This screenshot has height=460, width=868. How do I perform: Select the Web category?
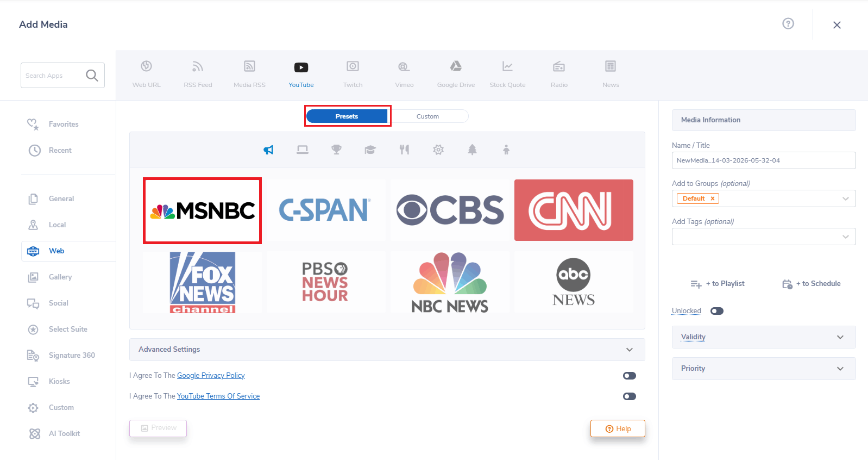(68, 251)
